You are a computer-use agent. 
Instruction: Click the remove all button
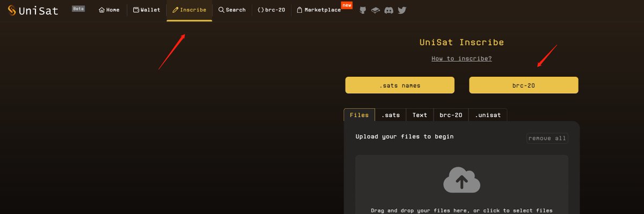[x=547, y=138]
